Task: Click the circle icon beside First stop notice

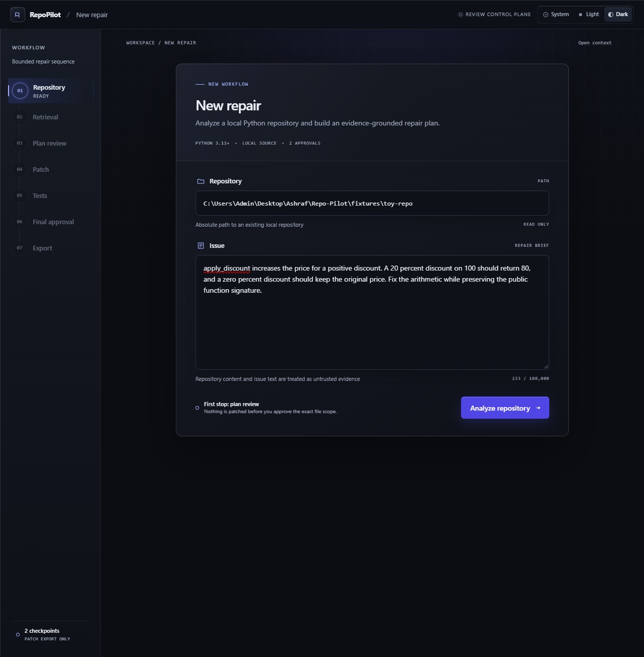Action: [x=197, y=408]
